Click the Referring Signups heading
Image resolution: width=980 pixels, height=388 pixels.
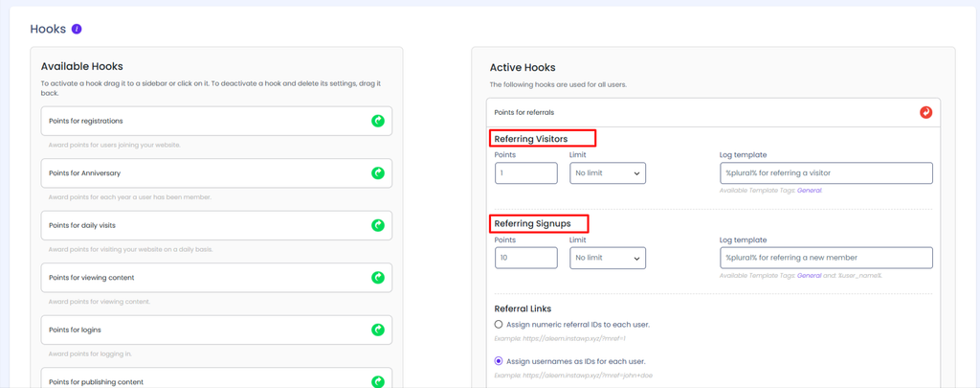(x=532, y=223)
